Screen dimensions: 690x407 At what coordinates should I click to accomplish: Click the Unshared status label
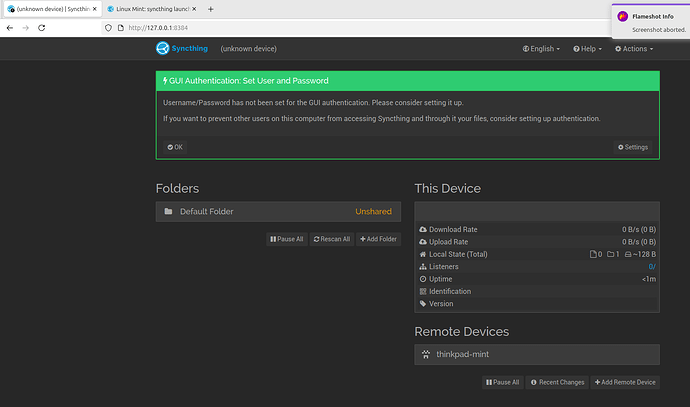click(x=373, y=212)
